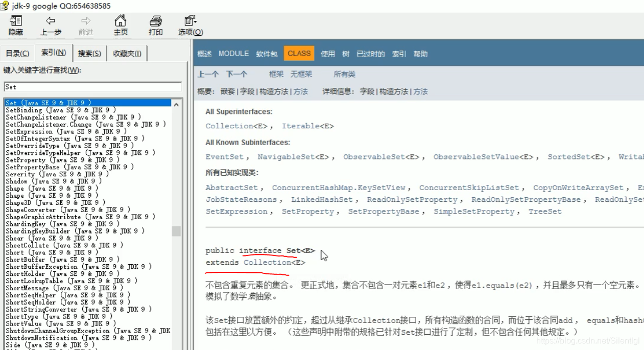Open the Collection<E> superinterface link
This screenshot has height=350, width=644.
click(237, 126)
